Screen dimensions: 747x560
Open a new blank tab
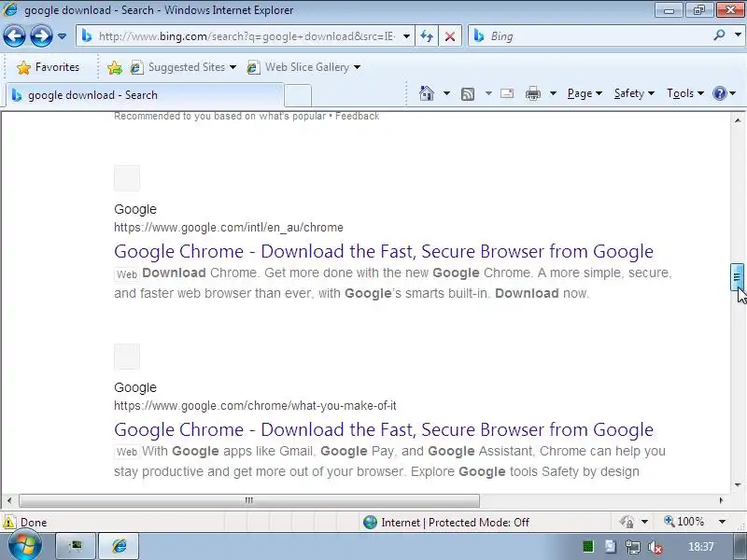tap(298, 96)
